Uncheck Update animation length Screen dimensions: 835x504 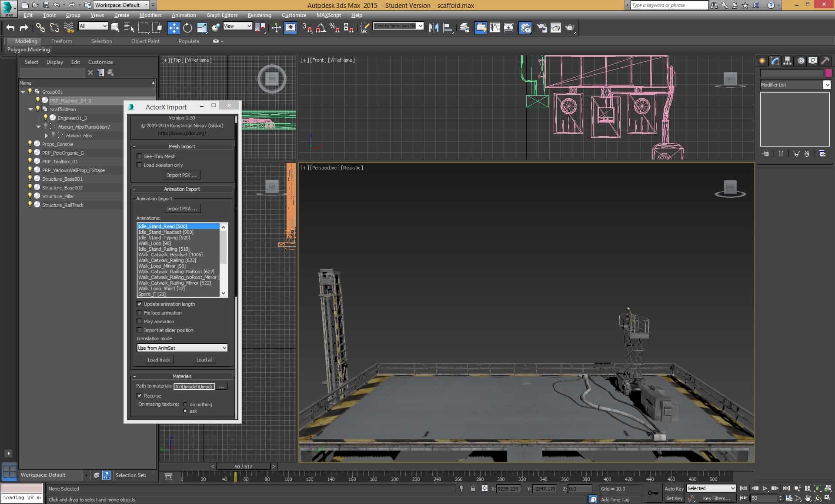click(x=139, y=304)
